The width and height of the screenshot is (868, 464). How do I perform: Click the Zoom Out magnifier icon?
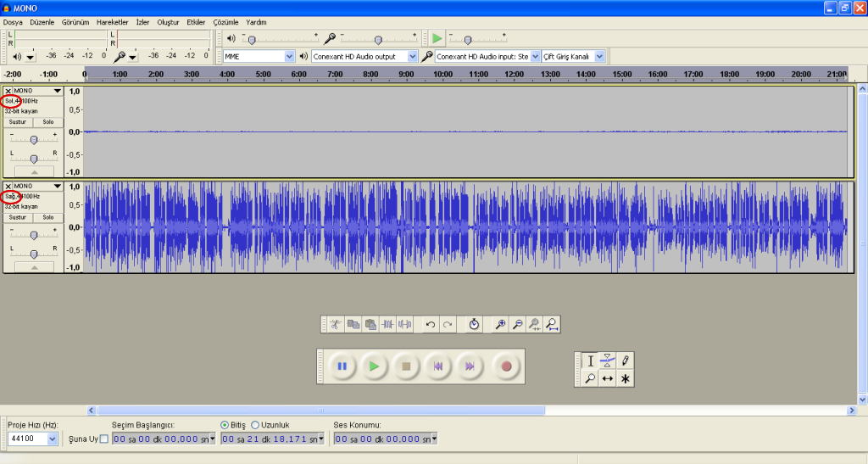517,325
